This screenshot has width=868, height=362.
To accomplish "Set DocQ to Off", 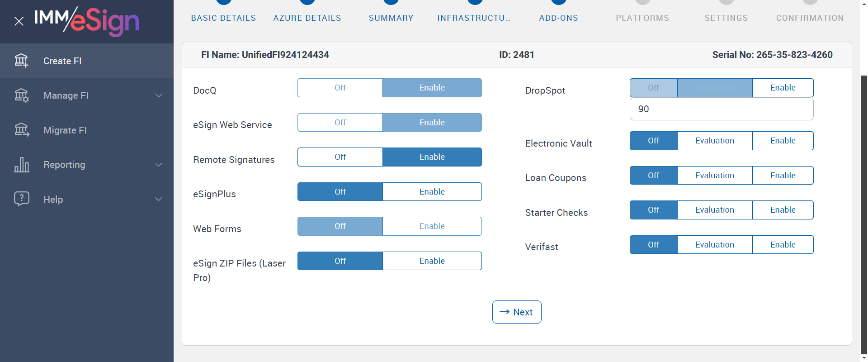I will tap(340, 88).
